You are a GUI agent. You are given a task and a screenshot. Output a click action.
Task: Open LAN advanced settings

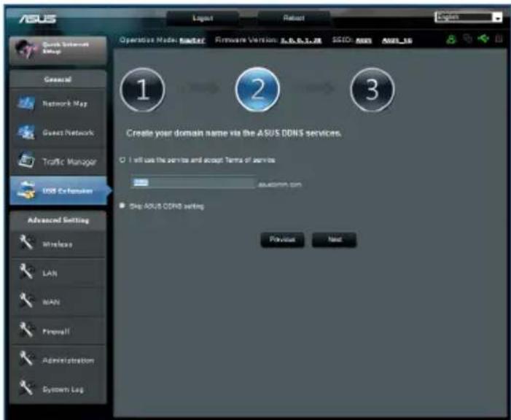(x=58, y=273)
